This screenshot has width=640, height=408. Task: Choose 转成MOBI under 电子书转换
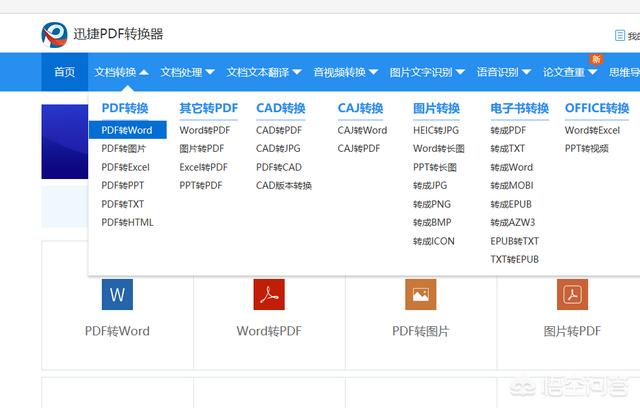click(x=512, y=186)
